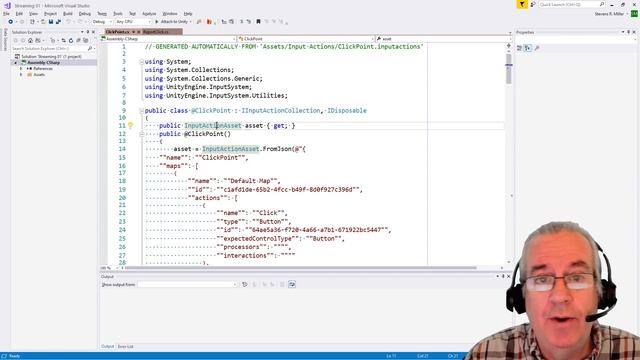Viewport: 640px width, 360px height.
Task: Click the lightbulb quick actions icon on line 11
Action: 130,126
